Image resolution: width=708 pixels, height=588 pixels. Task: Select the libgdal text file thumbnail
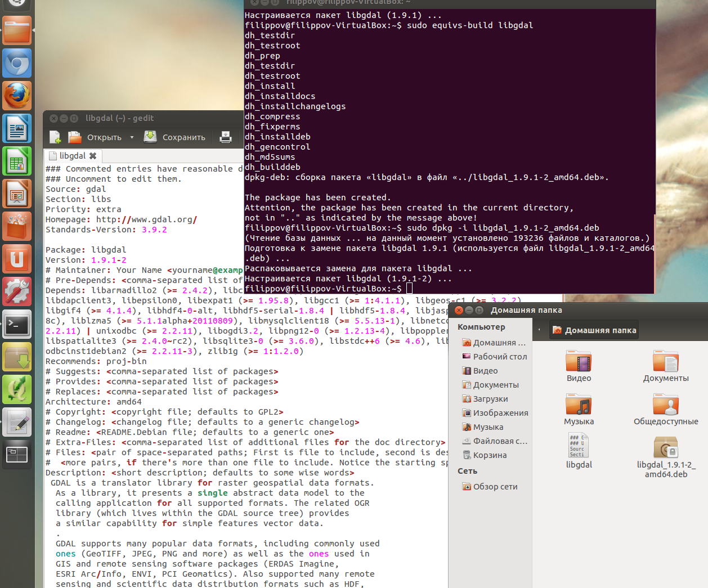coord(579,446)
